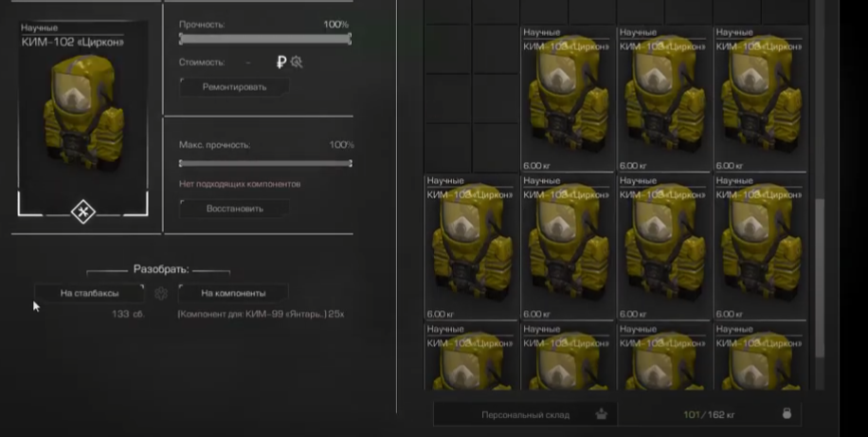Open Персональный склад storage
This screenshot has width=868, height=437.
pyautogui.click(x=525, y=414)
